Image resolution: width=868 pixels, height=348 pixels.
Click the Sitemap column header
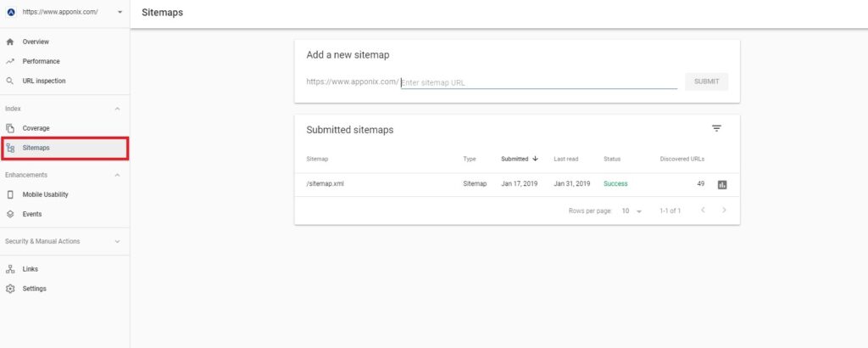[317, 159]
